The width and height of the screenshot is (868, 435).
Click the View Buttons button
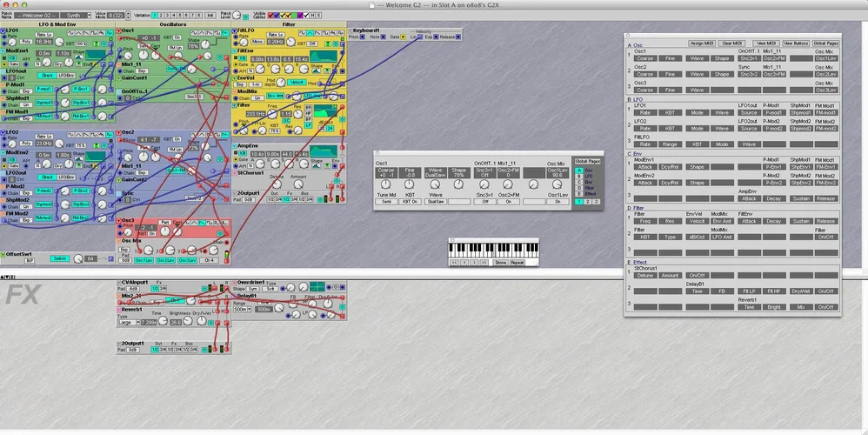coord(795,43)
